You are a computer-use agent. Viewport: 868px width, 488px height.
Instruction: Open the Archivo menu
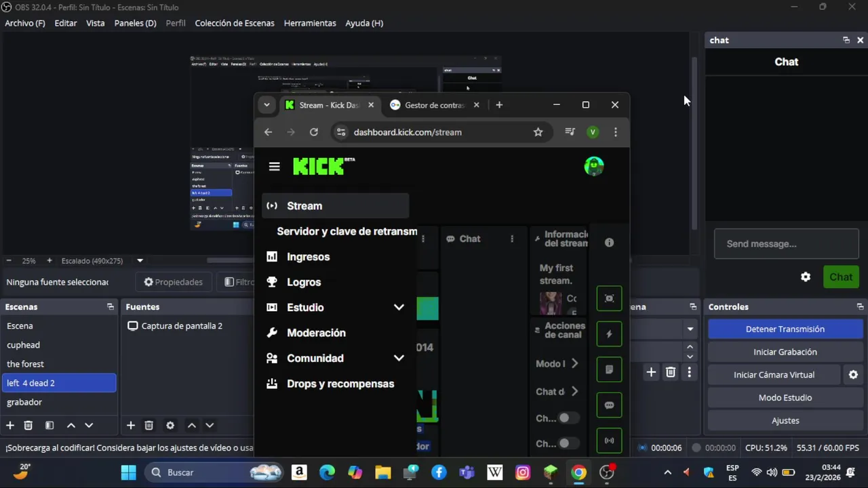[25, 23]
